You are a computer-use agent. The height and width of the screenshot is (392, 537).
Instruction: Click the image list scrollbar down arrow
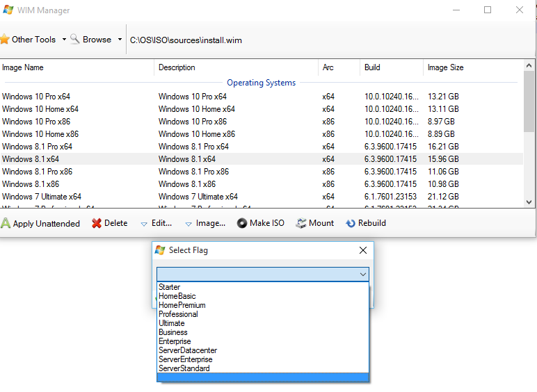(529, 202)
